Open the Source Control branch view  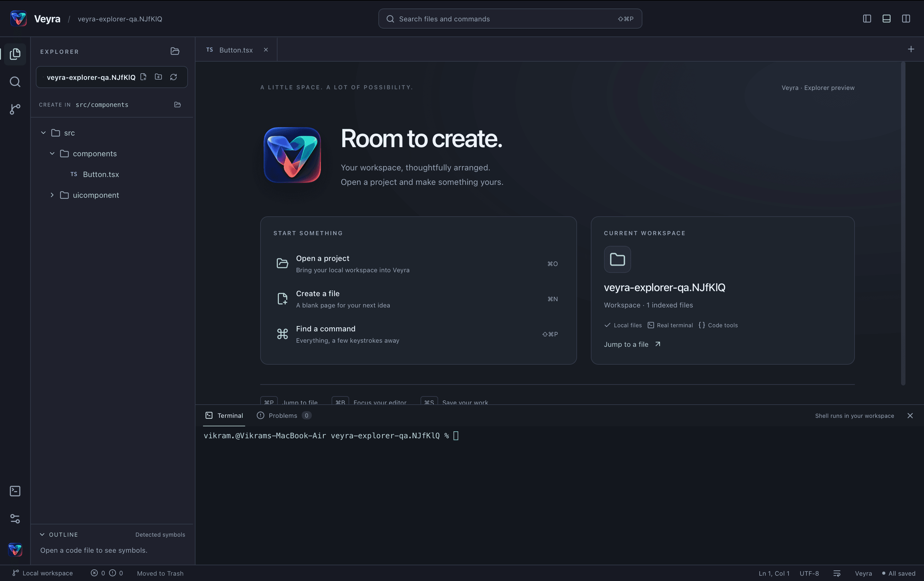15,109
